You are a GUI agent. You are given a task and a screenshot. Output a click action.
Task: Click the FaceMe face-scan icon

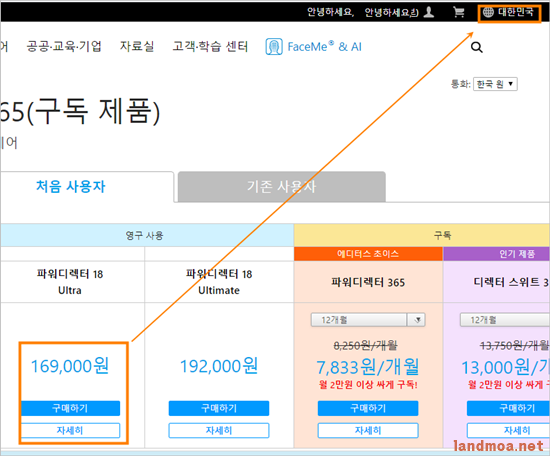274,47
